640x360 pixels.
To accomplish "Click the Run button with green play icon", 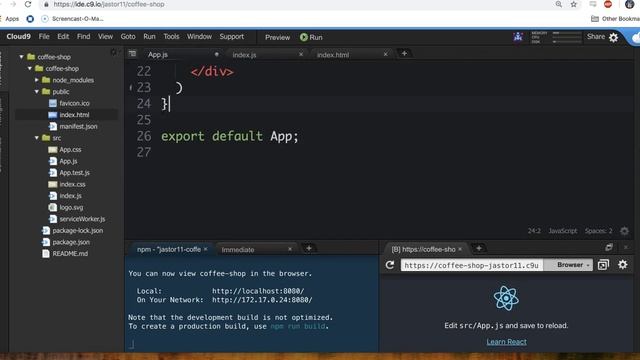I will [311, 37].
